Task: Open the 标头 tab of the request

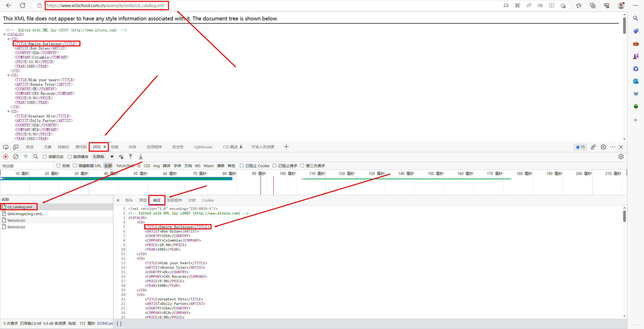Action: pos(129,200)
